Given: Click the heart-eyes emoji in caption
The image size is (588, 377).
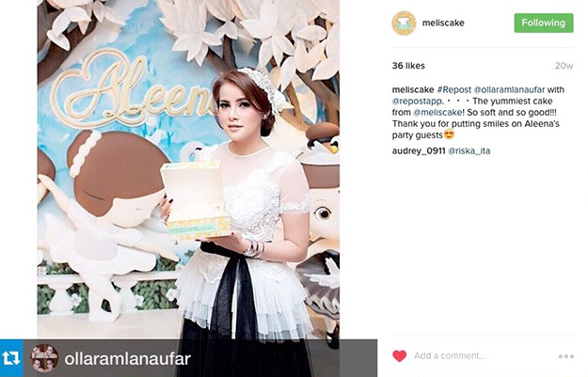Looking at the screenshot, I should [x=449, y=134].
